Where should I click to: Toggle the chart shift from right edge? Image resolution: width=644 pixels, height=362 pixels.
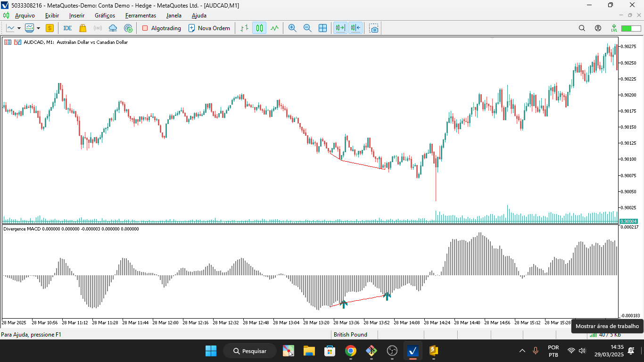click(x=355, y=28)
